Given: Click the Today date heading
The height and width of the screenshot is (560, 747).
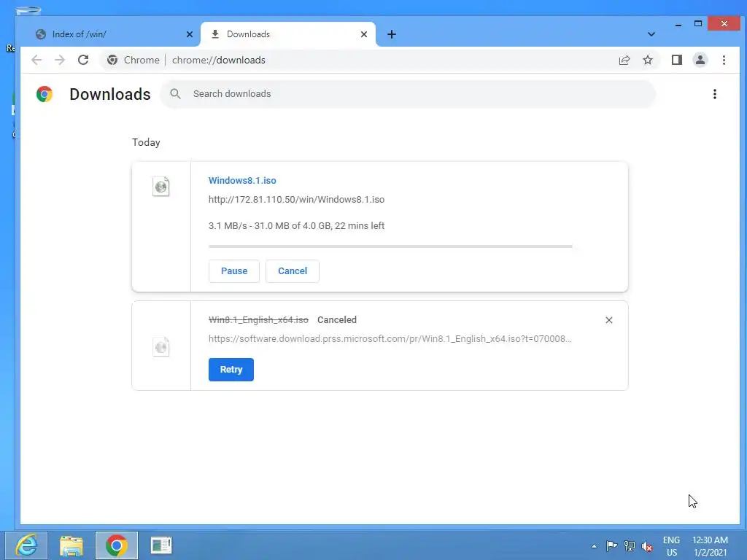Looking at the screenshot, I should click(x=146, y=142).
